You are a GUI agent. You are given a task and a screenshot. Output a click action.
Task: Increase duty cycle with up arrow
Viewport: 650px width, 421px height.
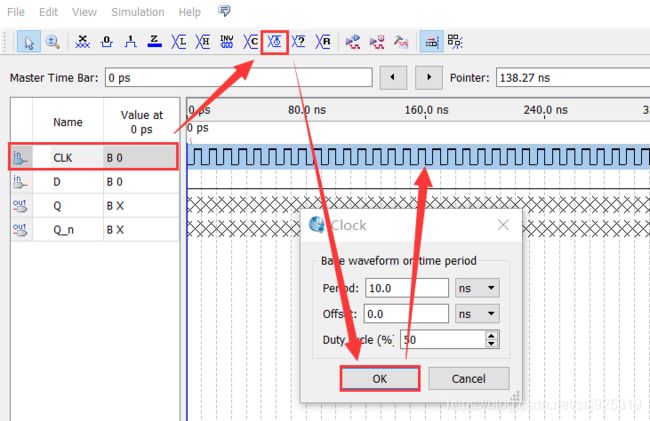click(492, 336)
